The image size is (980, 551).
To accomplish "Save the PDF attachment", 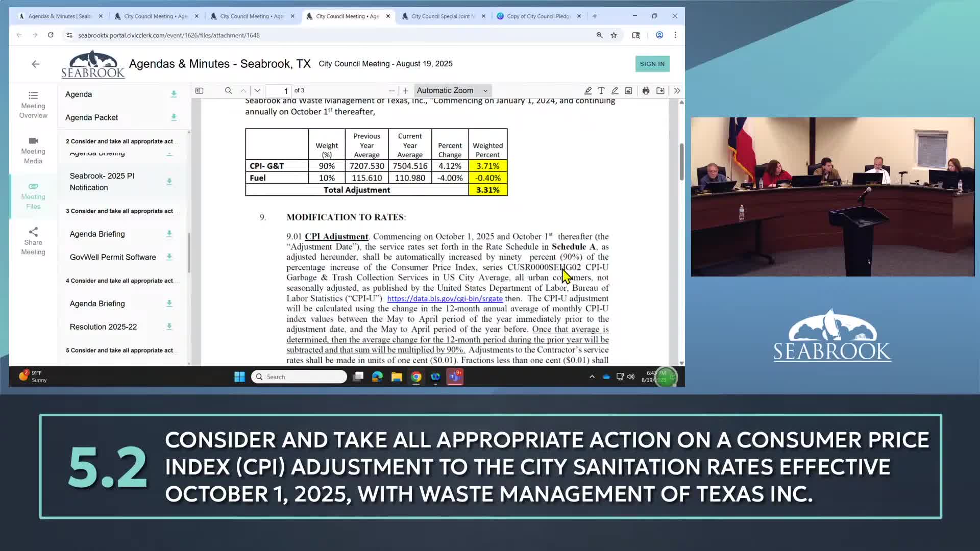I will (x=660, y=90).
